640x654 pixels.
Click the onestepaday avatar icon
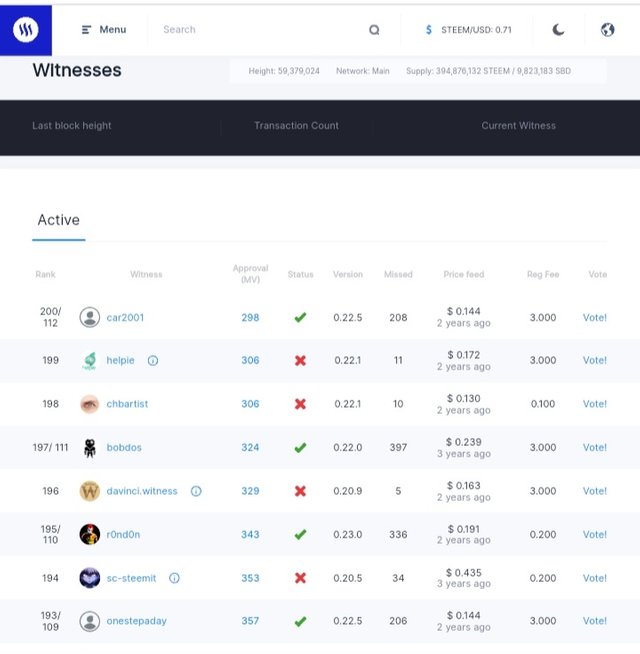[x=90, y=621]
